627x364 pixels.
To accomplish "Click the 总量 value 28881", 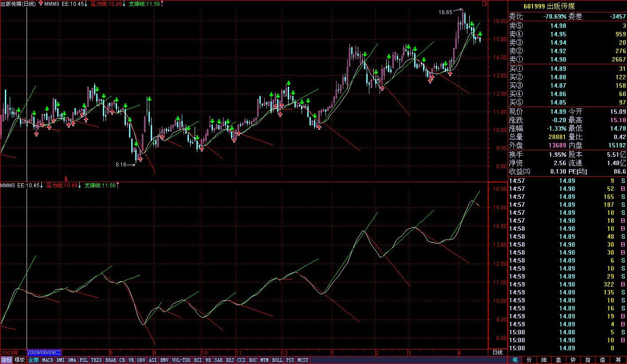I will tap(558, 137).
